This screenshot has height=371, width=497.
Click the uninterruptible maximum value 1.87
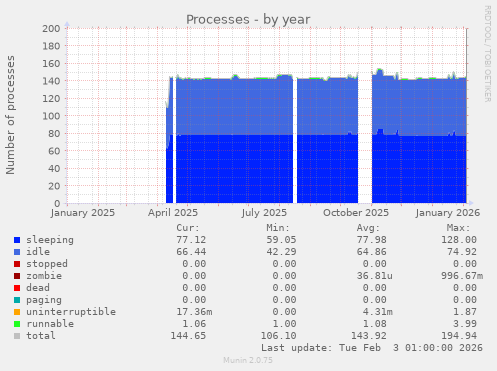(x=465, y=312)
